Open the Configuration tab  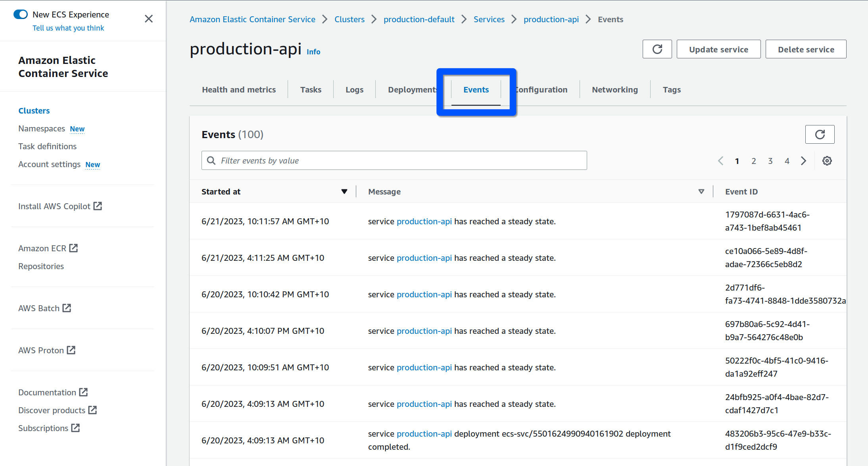click(x=542, y=90)
